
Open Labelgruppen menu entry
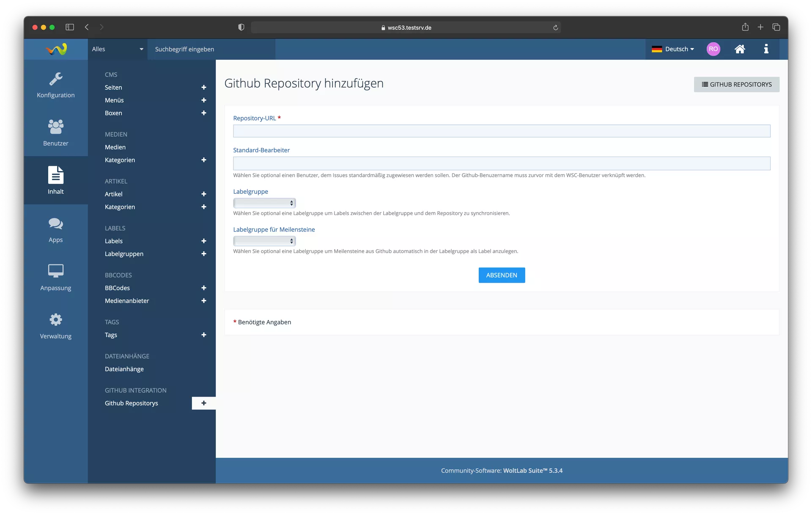point(124,254)
